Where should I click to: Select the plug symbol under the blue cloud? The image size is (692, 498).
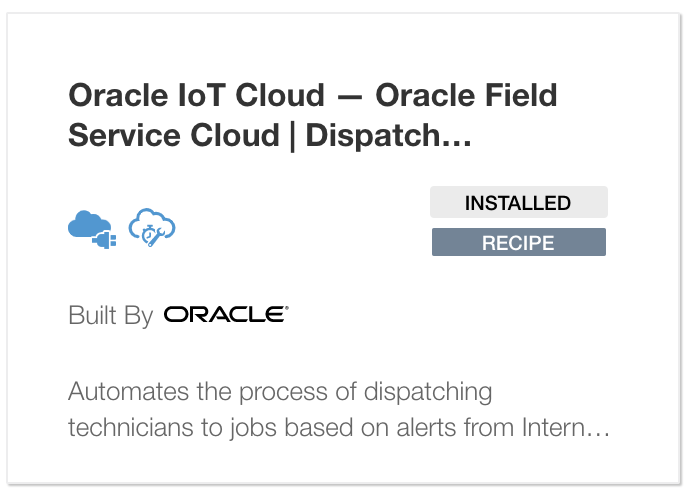(105, 239)
